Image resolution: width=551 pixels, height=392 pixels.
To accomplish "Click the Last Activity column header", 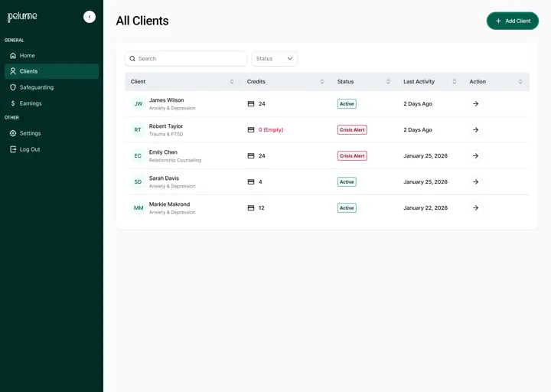I will tap(419, 82).
